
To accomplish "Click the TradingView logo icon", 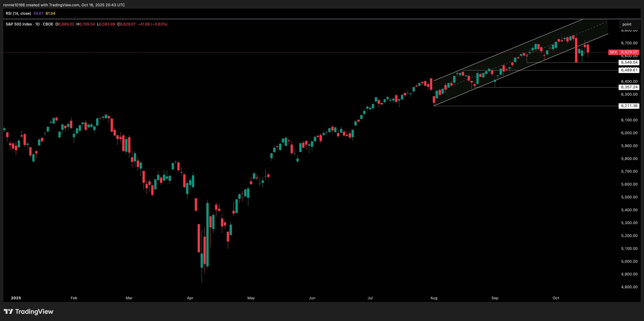I will coord(8,311).
